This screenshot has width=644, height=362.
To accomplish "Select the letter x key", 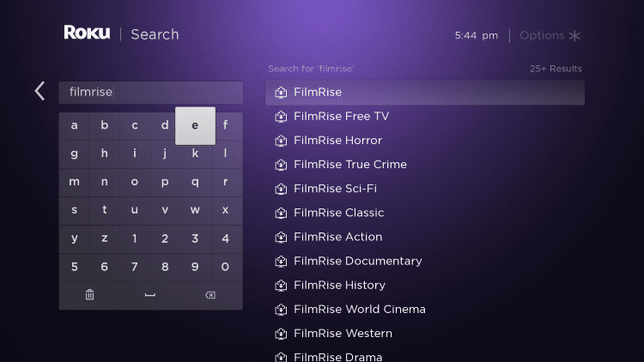I will (x=225, y=210).
